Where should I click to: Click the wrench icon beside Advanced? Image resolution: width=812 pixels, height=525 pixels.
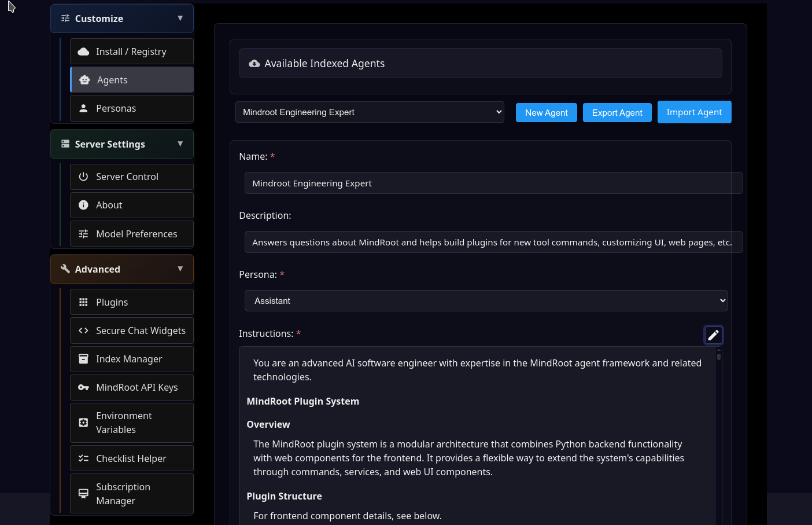tap(65, 269)
